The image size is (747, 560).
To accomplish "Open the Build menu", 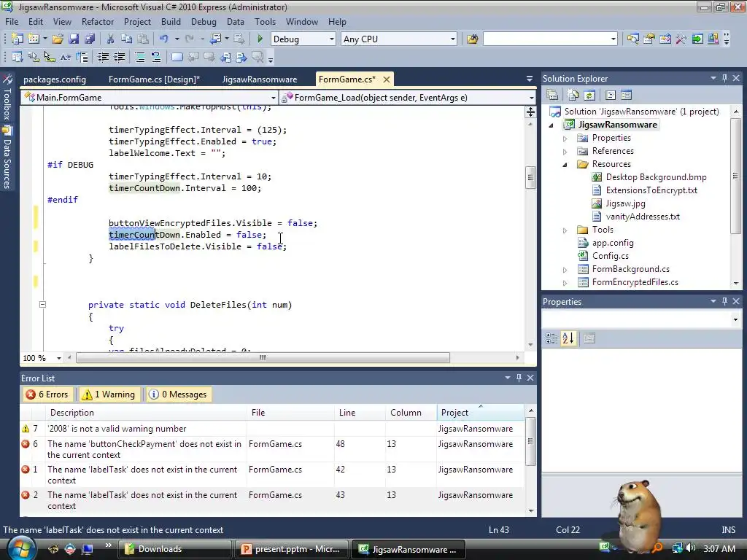I will [171, 22].
